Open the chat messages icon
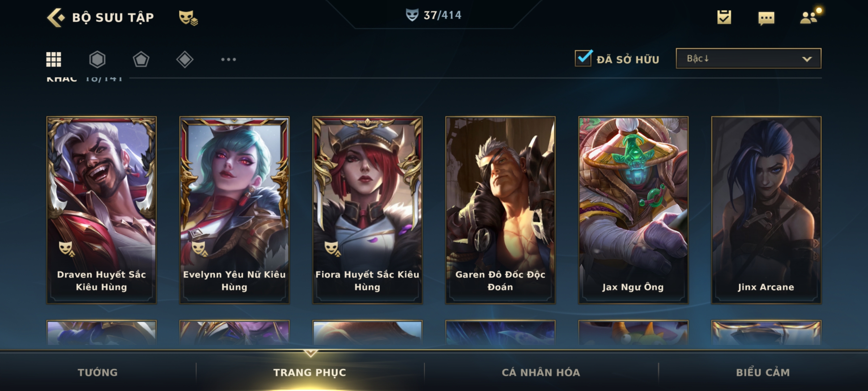The image size is (868, 391). [766, 18]
